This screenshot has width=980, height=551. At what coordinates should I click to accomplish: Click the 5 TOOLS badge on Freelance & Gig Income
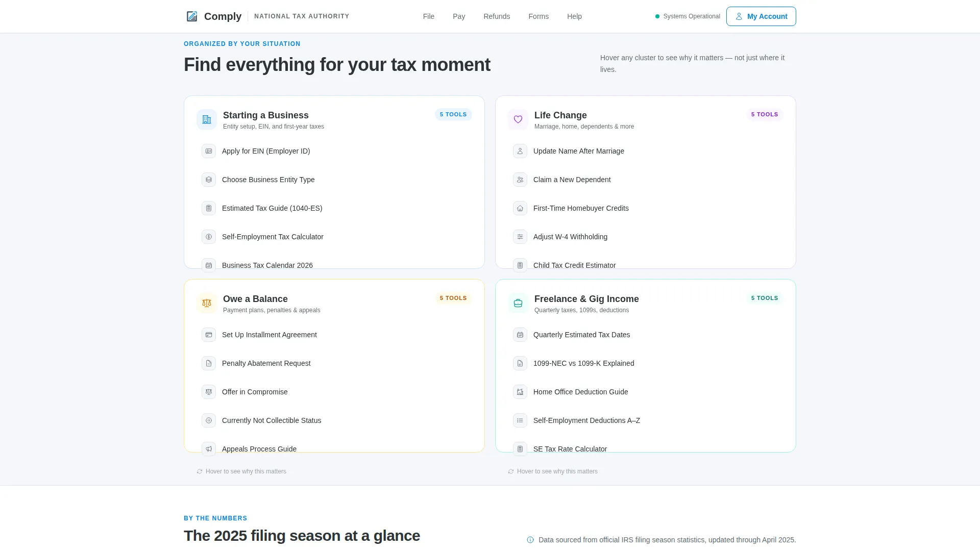click(765, 298)
